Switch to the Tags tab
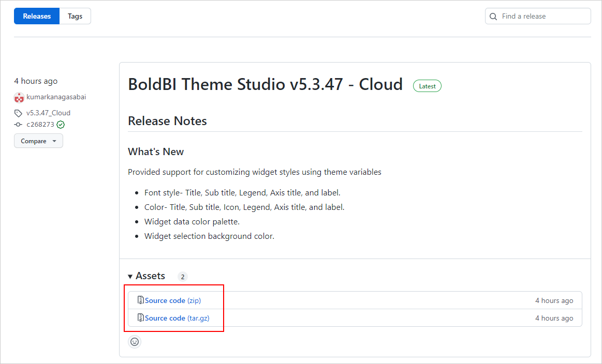Image resolution: width=602 pixels, height=364 pixels. (x=75, y=16)
